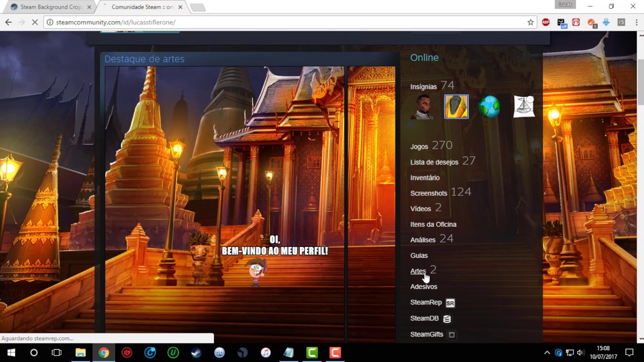Open Cortana search circle
The height and width of the screenshot is (362, 644).
(34, 352)
